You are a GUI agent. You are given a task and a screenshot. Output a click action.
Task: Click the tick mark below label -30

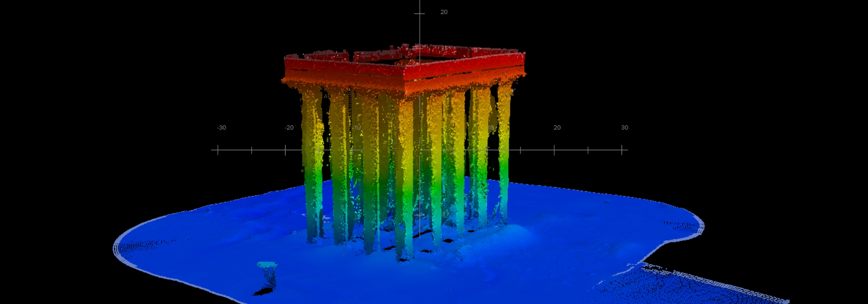pyautogui.click(x=218, y=150)
